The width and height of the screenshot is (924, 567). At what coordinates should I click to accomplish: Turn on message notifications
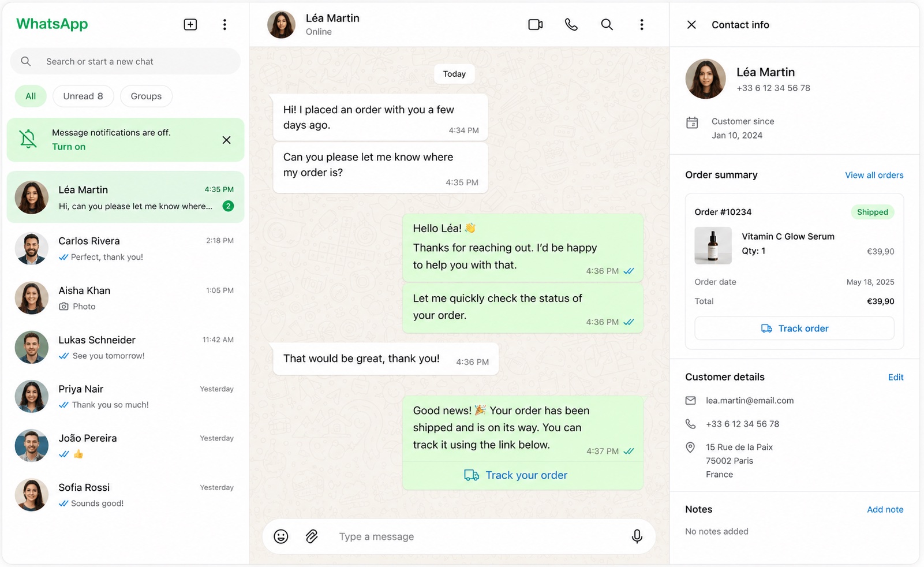tap(69, 147)
